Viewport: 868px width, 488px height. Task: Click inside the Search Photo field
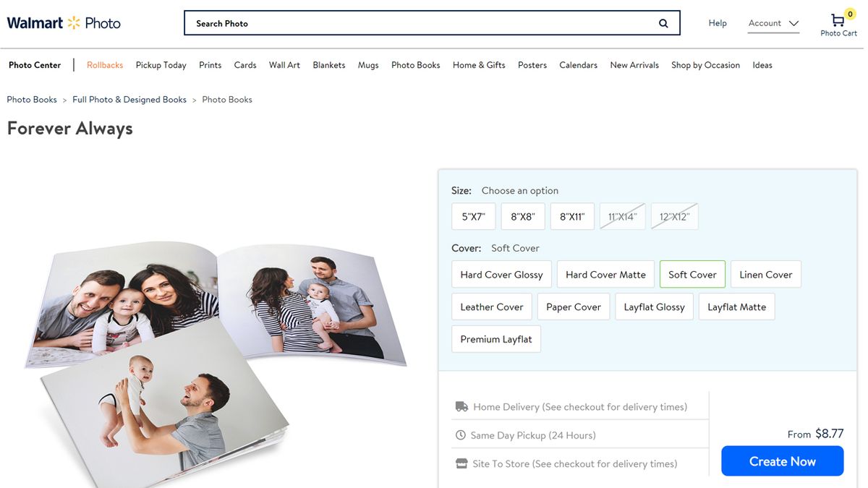click(362, 22)
